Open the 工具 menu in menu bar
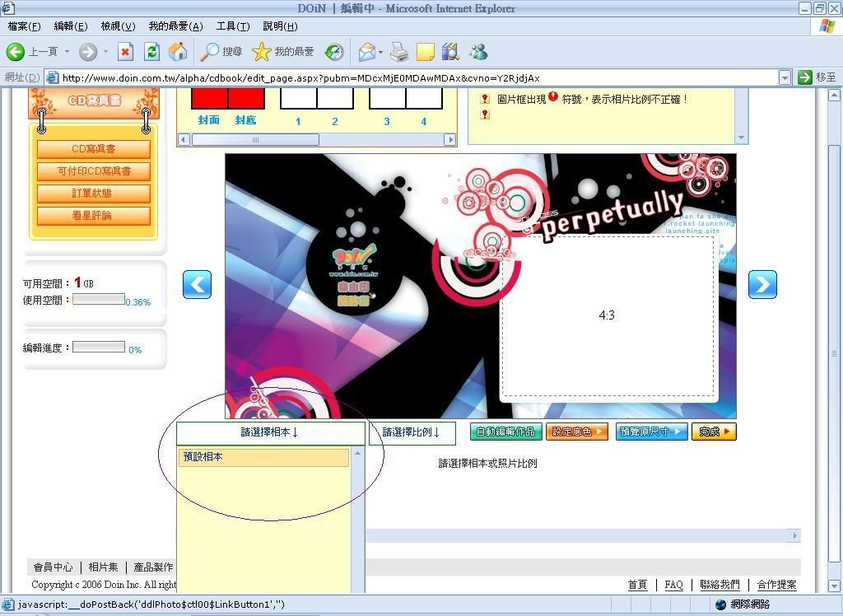The height and width of the screenshot is (616, 843). (x=232, y=26)
